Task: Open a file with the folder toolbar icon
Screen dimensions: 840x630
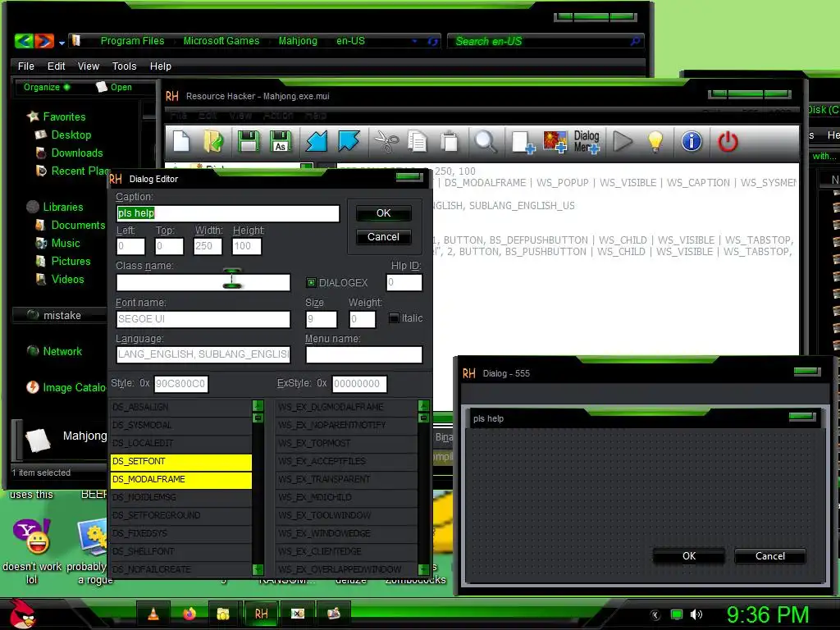Action: point(214,141)
